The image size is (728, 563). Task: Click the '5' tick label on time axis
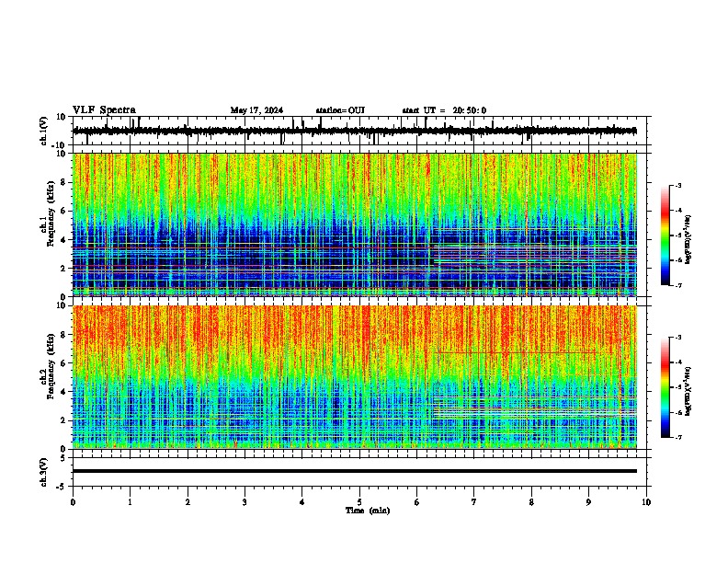coord(359,502)
